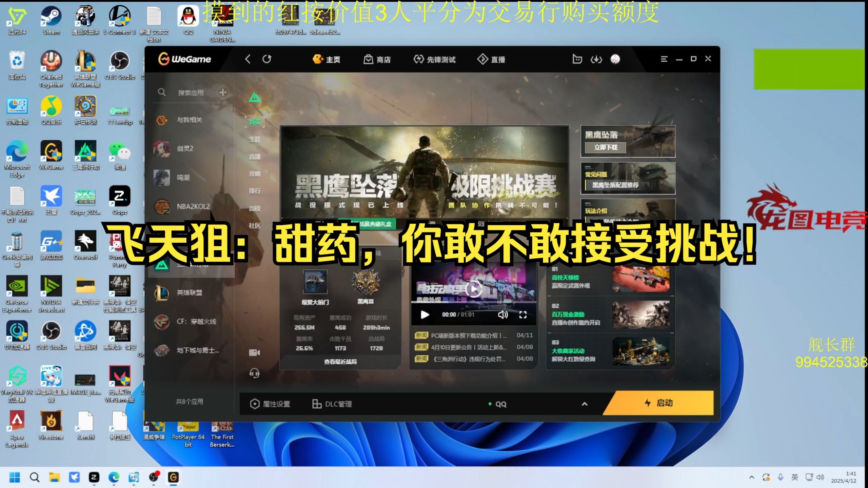This screenshot has height=488, width=868.
Task: Open the 首页 vertical menu item
Action: (255, 122)
